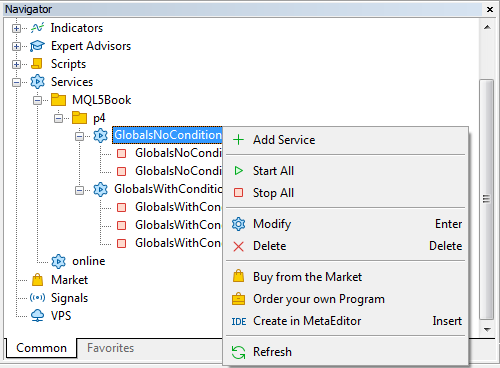Click the red X Delete icon
The height and width of the screenshot is (368, 500).
click(x=238, y=246)
